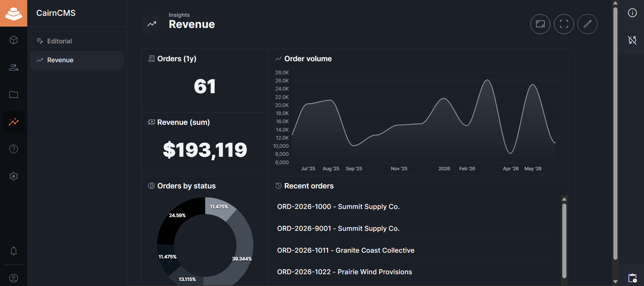Click the Orders by status pie icon
644x286 pixels.
click(x=152, y=186)
